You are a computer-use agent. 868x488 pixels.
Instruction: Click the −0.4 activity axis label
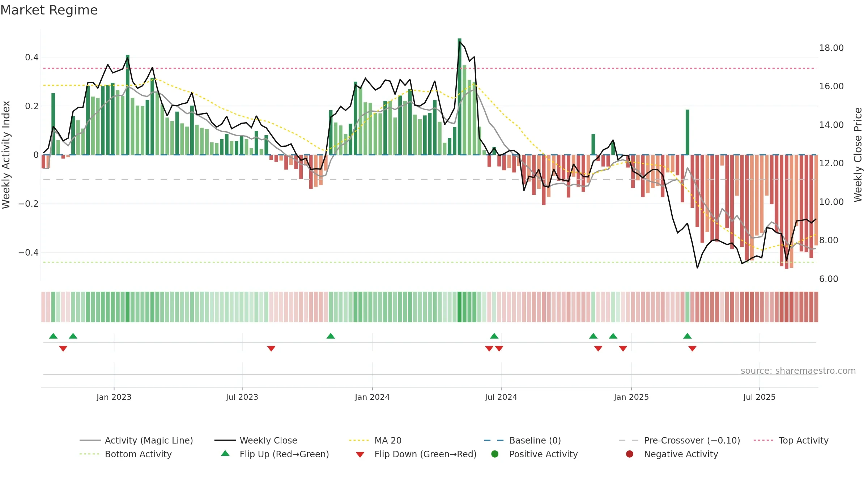29,252
